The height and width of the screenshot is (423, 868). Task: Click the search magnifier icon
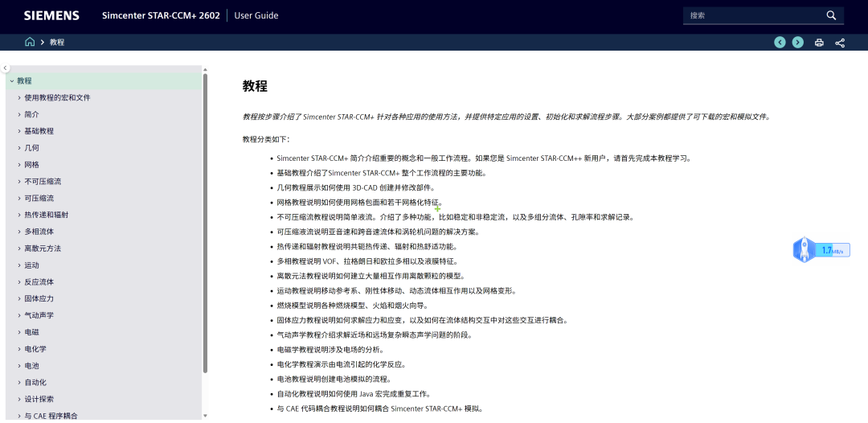[x=831, y=15]
